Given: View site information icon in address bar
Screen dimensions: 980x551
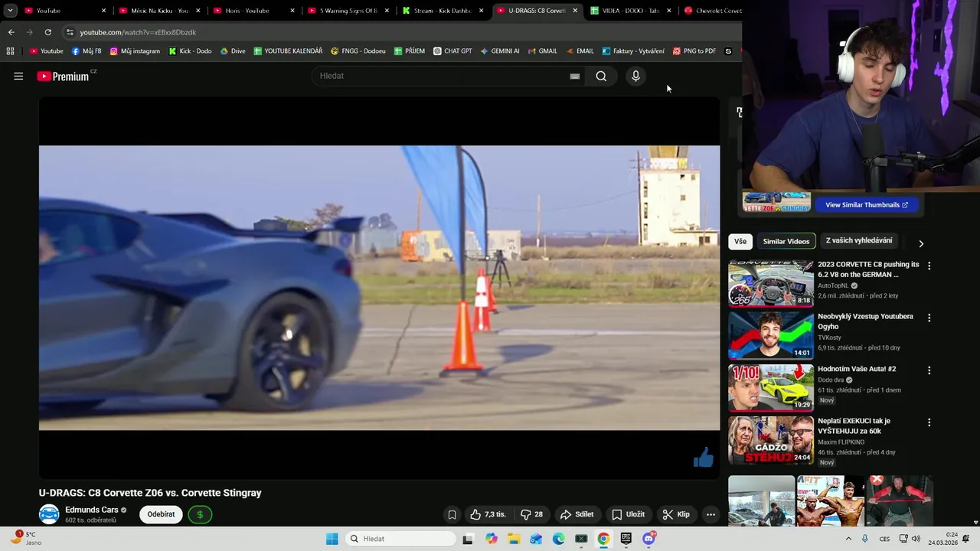Looking at the screenshot, I should tap(70, 32).
